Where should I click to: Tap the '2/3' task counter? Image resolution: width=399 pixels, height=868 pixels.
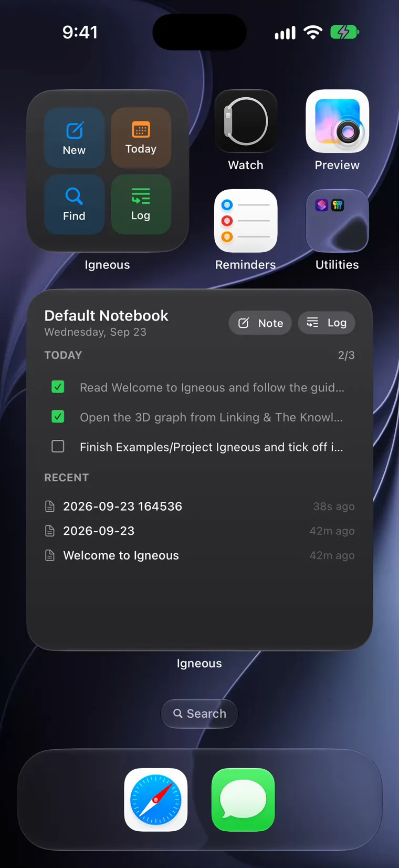346,355
